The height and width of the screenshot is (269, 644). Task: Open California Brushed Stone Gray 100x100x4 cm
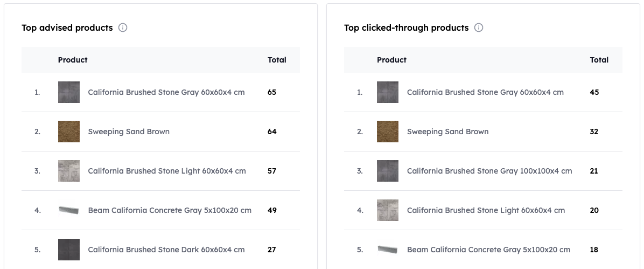tap(489, 171)
